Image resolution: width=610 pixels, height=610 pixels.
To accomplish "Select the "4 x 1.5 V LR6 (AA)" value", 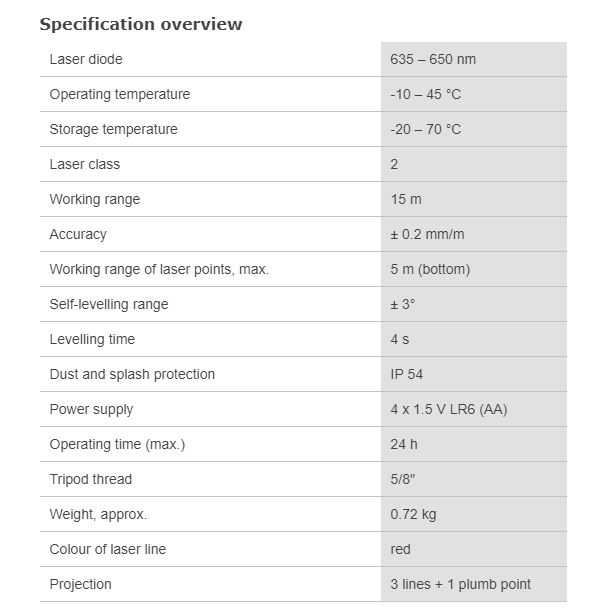I will click(x=447, y=409).
